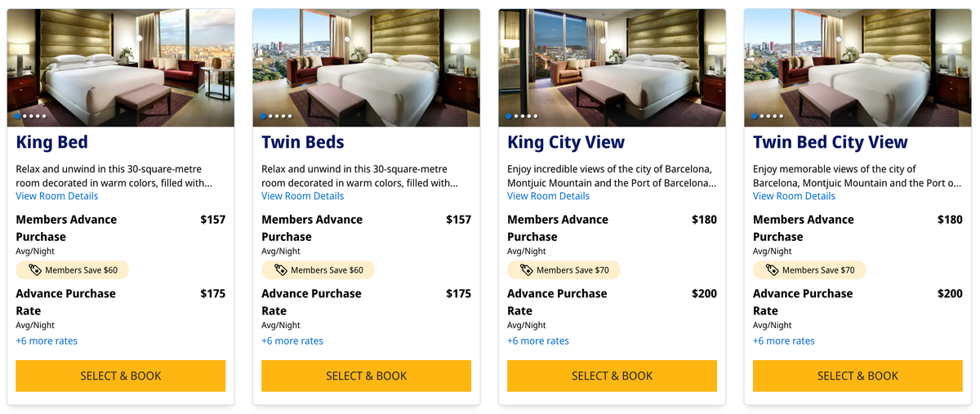Expand +6 more rates for Twin Bed City View
This screenshot has height=414, width=980.
(x=784, y=341)
